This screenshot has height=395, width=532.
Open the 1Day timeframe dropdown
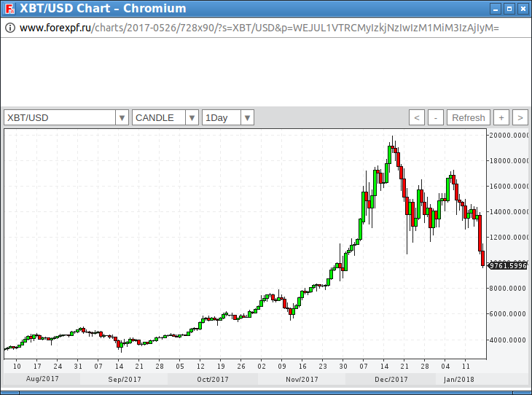point(247,117)
